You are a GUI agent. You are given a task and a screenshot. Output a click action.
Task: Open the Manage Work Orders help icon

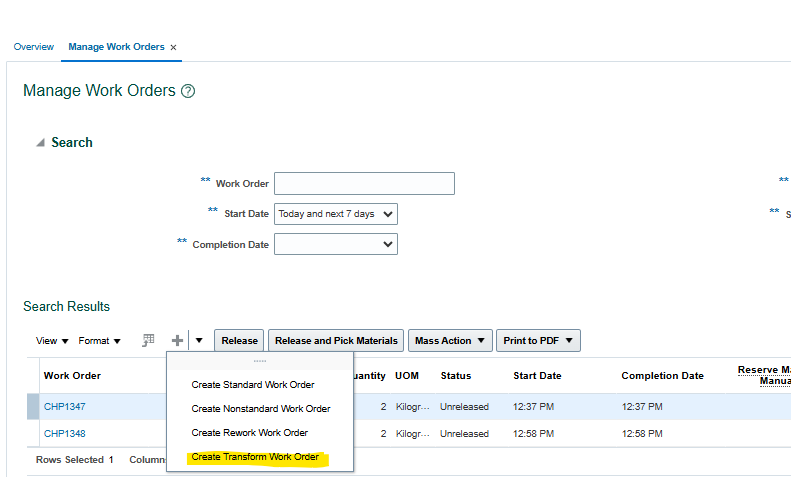[x=188, y=91]
